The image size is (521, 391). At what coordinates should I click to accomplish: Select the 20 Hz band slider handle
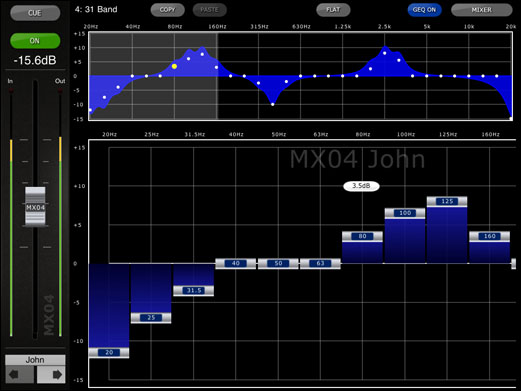[x=109, y=352]
